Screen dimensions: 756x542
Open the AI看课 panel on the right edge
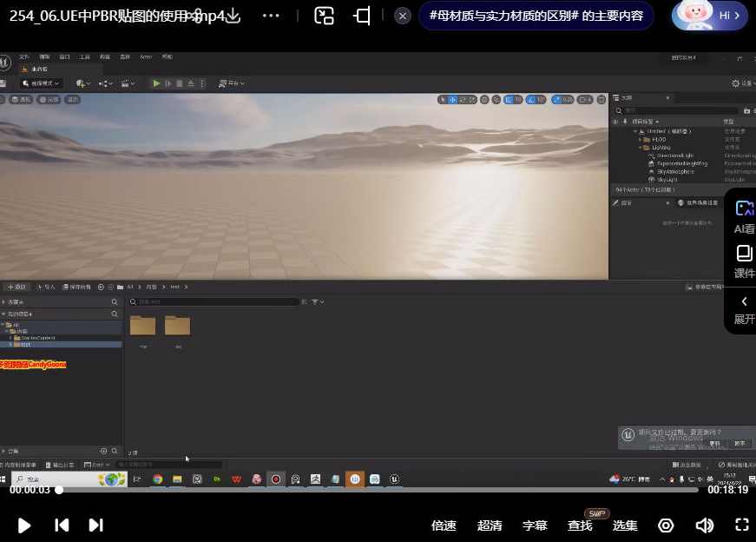(x=743, y=215)
